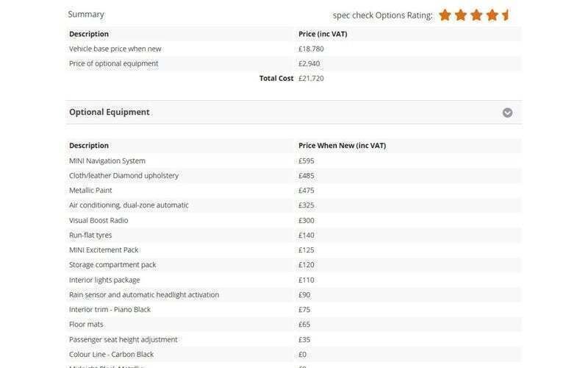Collapse the Optional Equipment section chevron

(507, 113)
